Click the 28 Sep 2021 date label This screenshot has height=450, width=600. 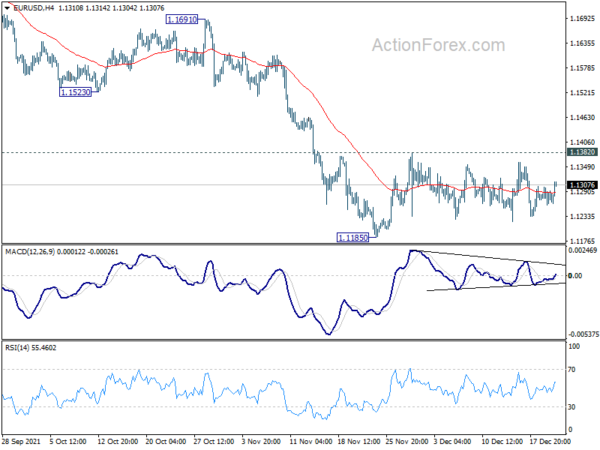21,442
